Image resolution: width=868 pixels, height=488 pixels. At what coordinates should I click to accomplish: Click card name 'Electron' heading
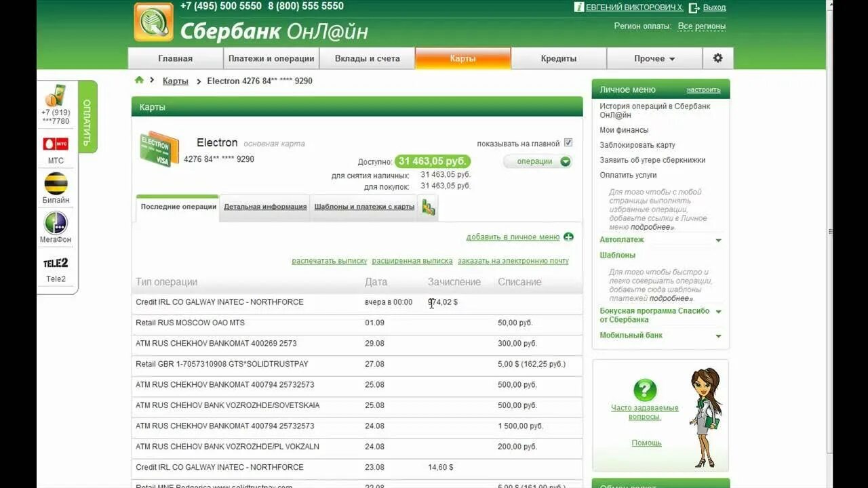(217, 143)
